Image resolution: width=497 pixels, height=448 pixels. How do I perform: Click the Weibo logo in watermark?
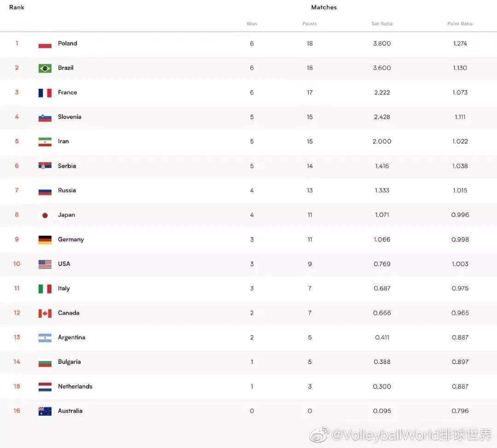pos(319,435)
